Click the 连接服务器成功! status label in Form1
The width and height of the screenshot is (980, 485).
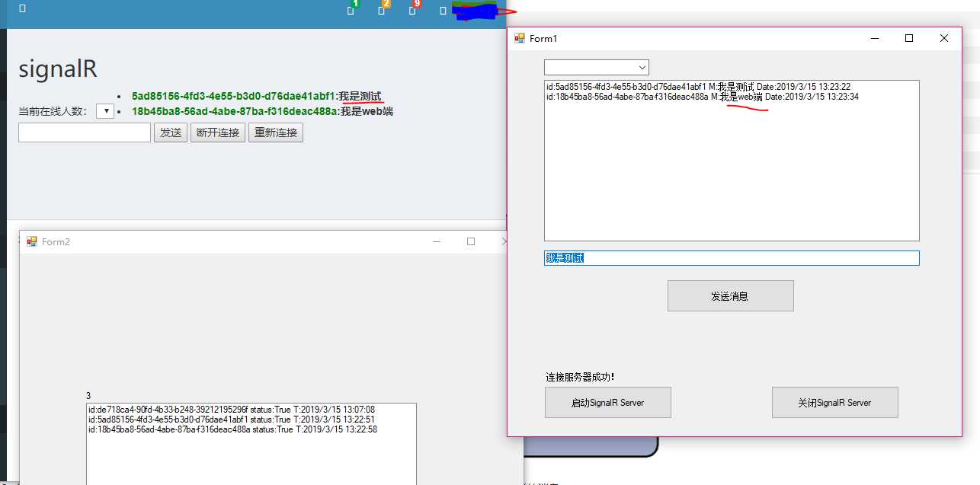580,377
